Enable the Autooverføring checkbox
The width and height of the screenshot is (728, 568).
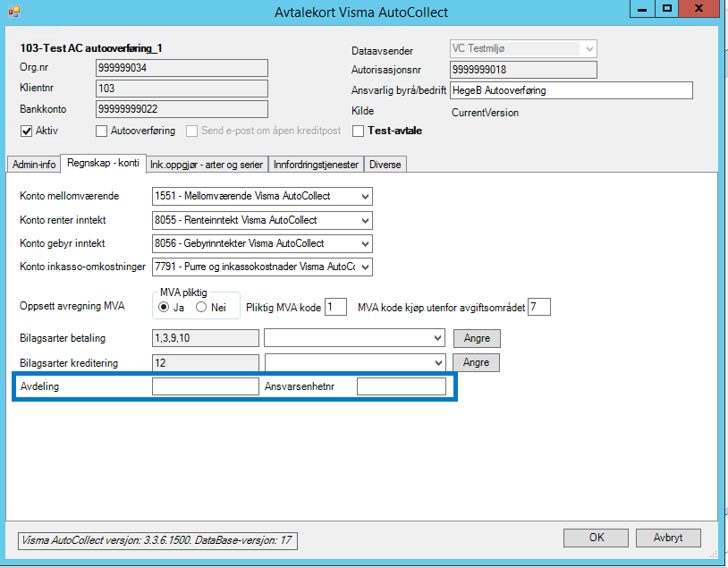(x=101, y=131)
